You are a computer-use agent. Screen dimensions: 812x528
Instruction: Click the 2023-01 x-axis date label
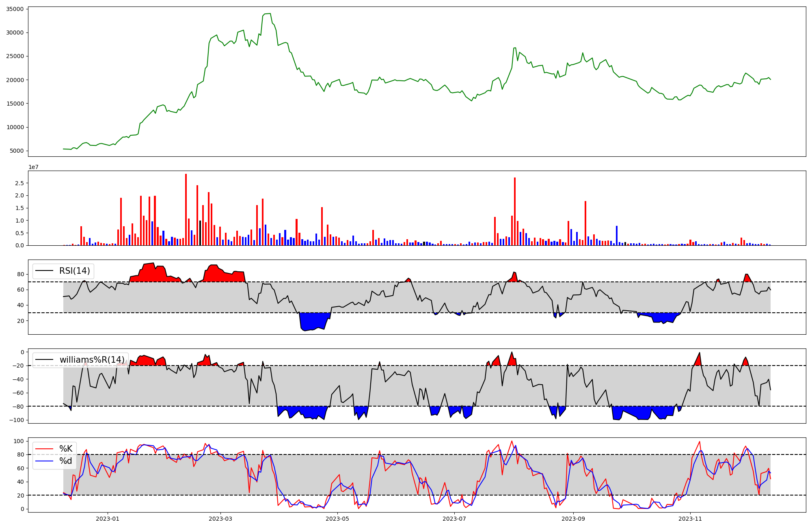[x=108, y=519]
